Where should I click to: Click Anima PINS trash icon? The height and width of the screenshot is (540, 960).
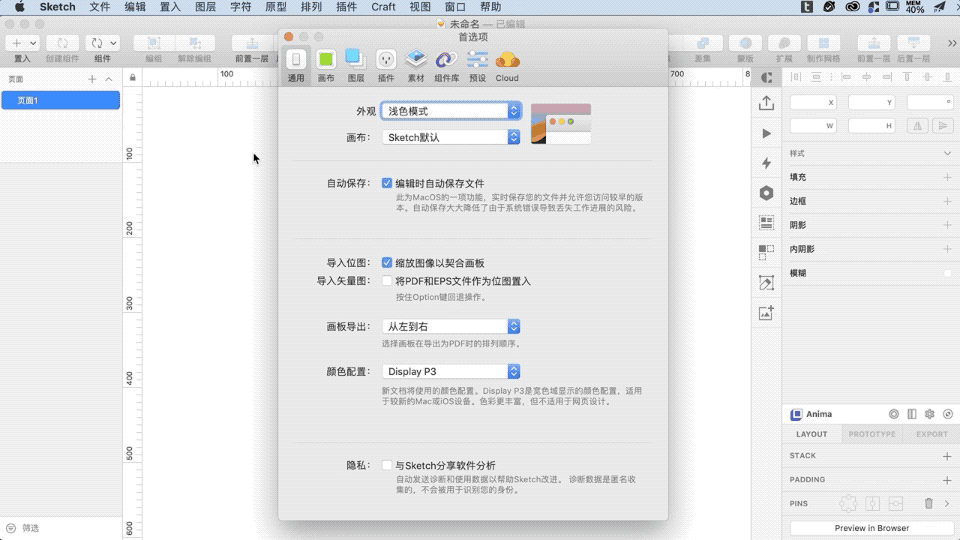click(x=928, y=503)
